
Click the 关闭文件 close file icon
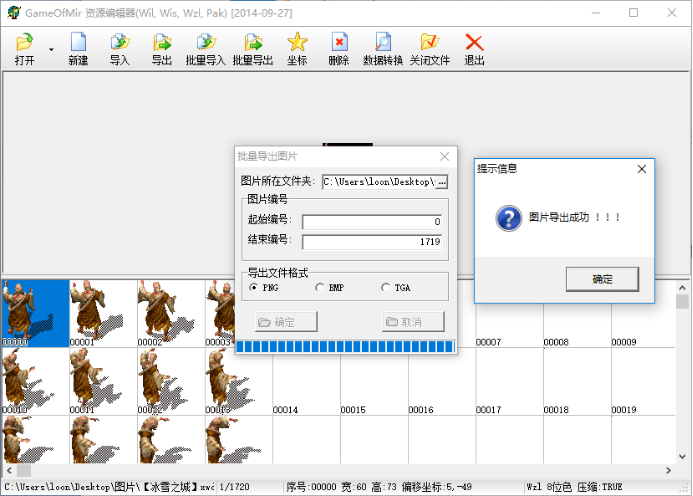pos(430,49)
